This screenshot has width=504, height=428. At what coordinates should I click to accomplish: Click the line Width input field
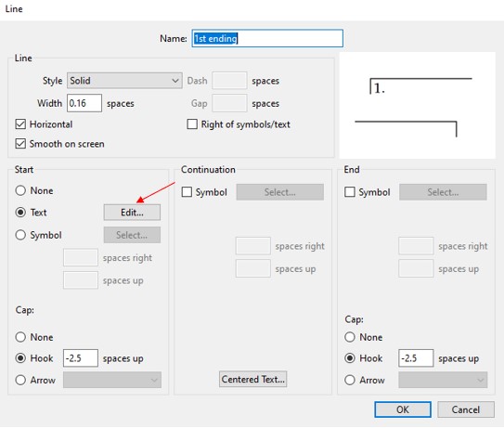coord(84,103)
